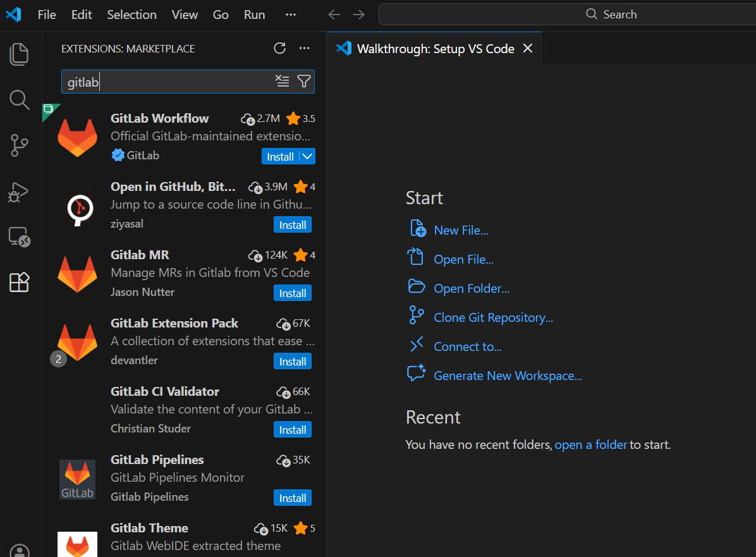Viewport: 756px width, 557px height.
Task: Open the Run menu
Action: pyautogui.click(x=254, y=15)
